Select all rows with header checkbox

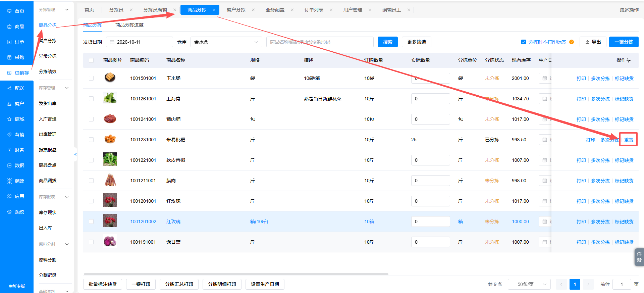tap(91, 60)
